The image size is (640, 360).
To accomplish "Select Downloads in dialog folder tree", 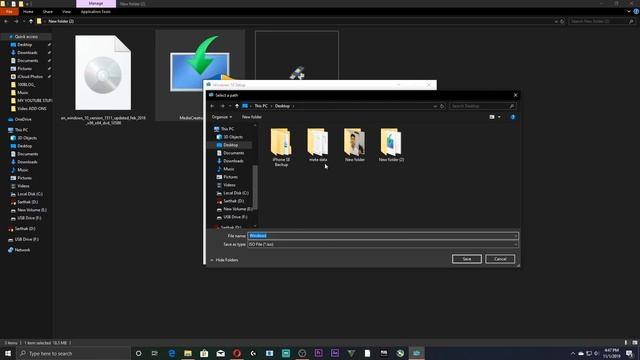I will click(x=233, y=161).
